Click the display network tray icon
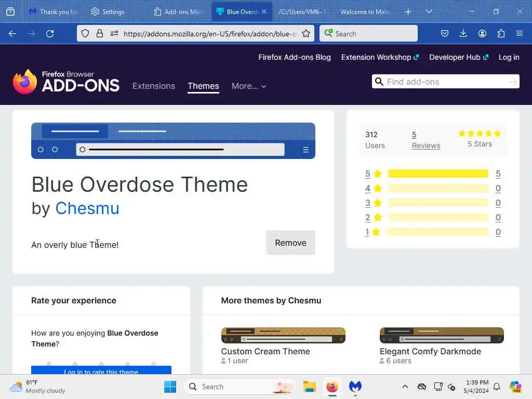Screen dimensions: 532x399 coord(438,387)
